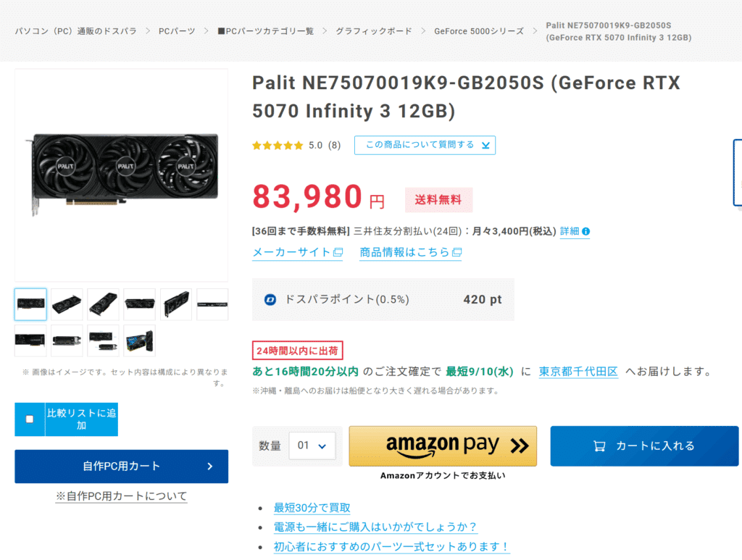Image resolution: width=742 pixels, height=560 pixels.
Task: Click the five-star rating icons
Action: (278, 145)
